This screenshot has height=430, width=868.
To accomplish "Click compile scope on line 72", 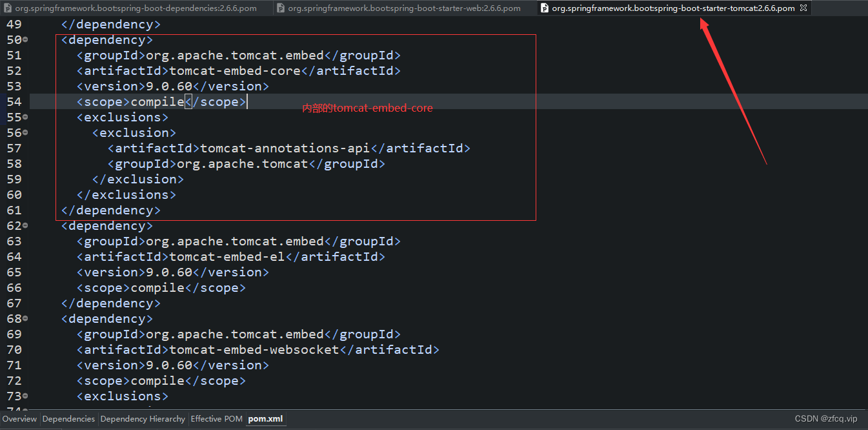I will 157,380.
